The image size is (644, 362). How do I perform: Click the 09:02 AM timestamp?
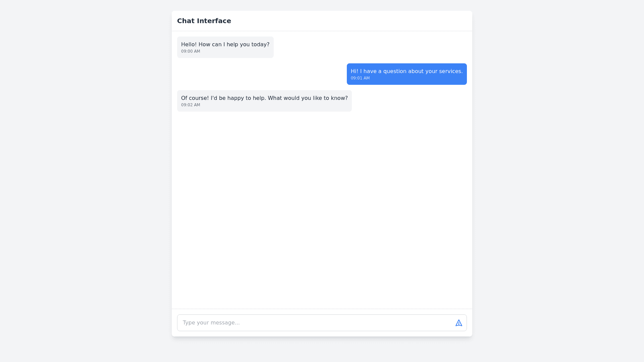(x=191, y=105)
